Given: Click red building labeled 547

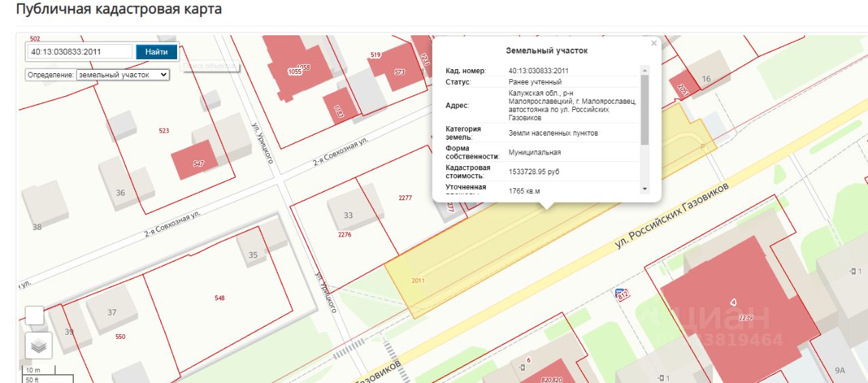Looking at the screenshot, I should (195, 160).
